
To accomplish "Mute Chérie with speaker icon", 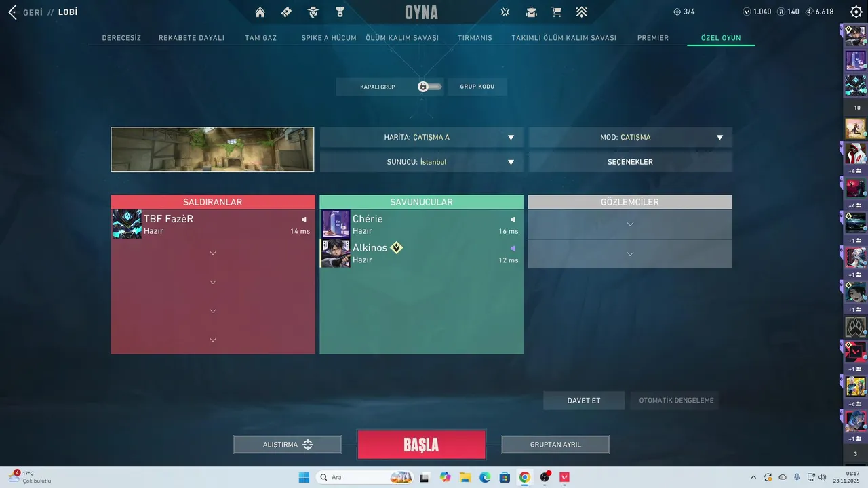I will pyautogui.click(x=513, y=220).
